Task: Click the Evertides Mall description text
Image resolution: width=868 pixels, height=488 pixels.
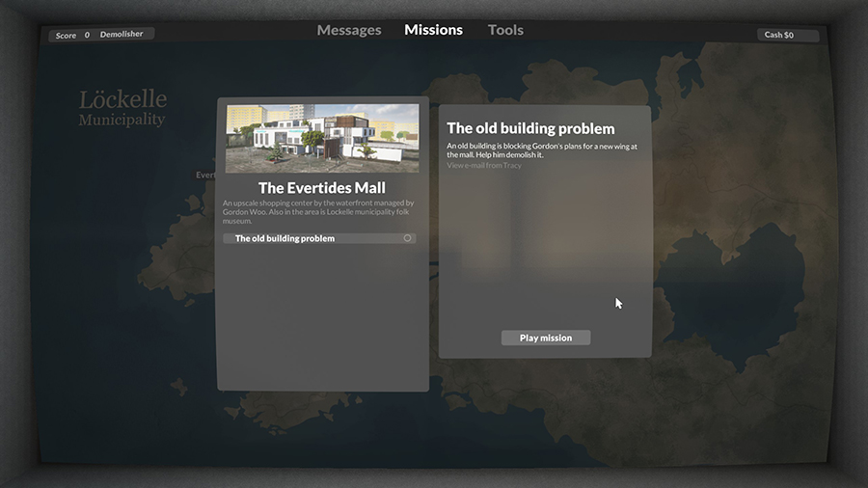Action: pos(318,212)
